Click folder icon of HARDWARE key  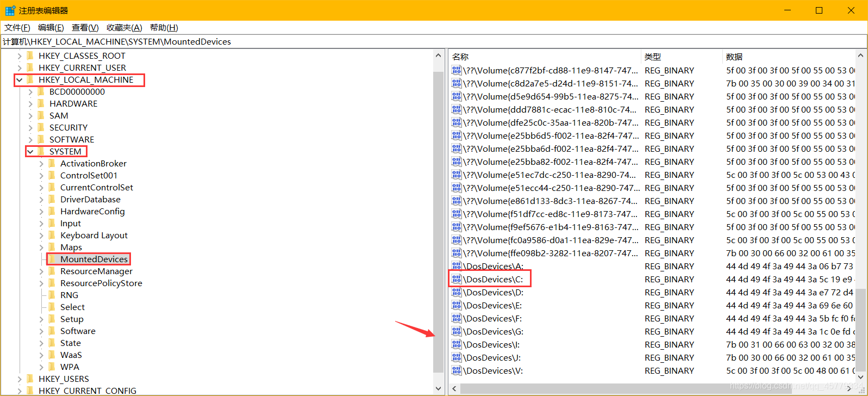pyautogui.click(x=41, y=103)
